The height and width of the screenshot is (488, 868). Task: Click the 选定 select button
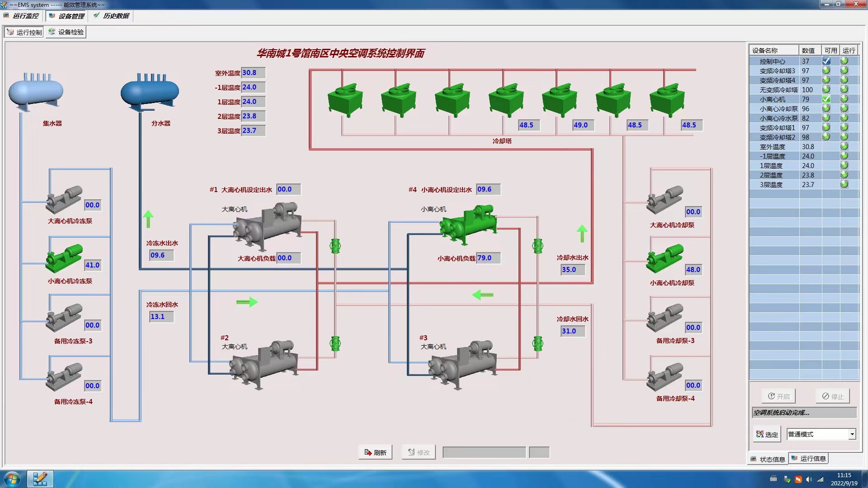click(767, 434)
